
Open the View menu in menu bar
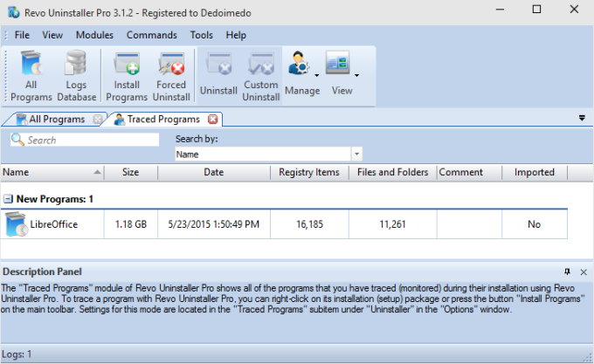point(52,35)
